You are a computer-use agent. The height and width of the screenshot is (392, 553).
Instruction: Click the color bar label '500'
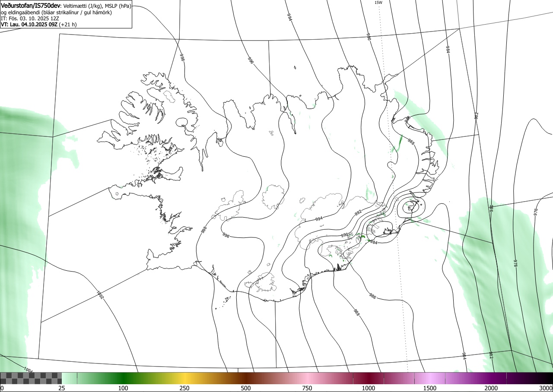(246, 388)
